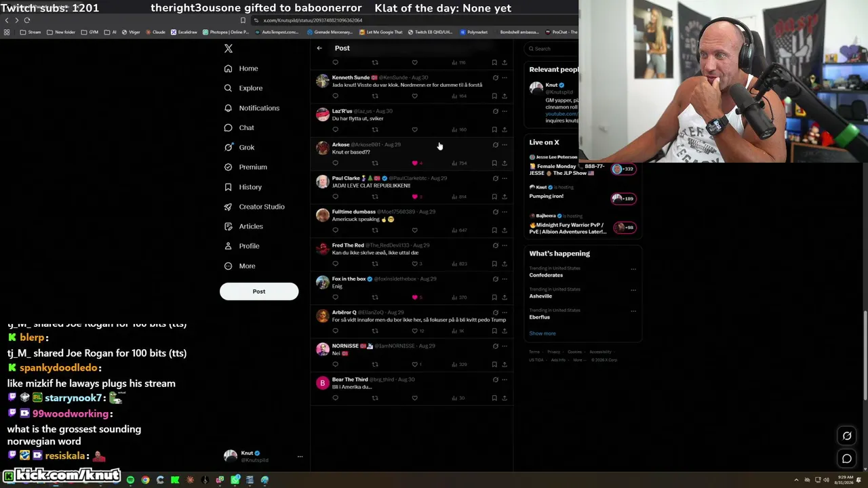
Task: Unlike Paul Clarke's reply
Action: 415,197
